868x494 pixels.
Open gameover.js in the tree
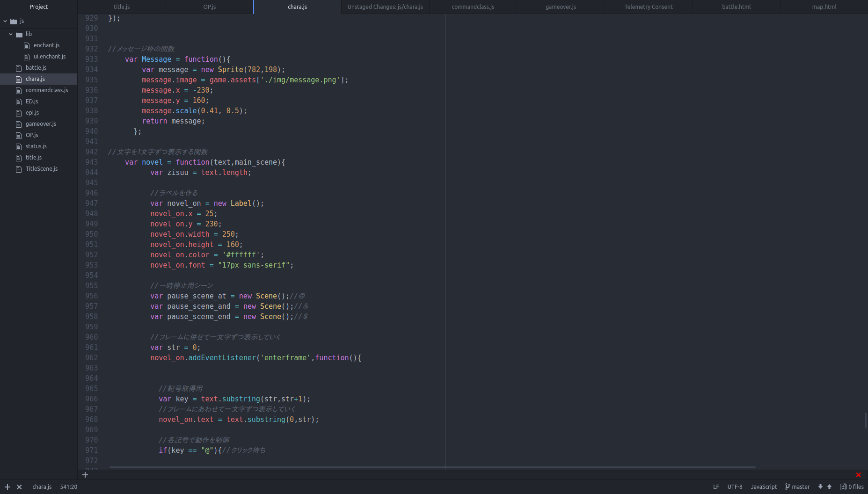pyautogui.click(x=41, y=124)
